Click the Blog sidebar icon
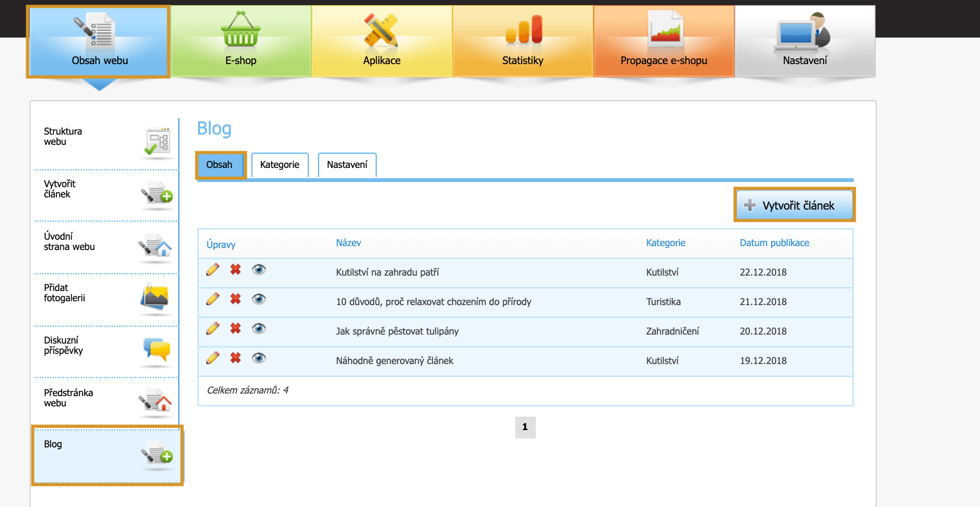The width and height of the screenshot is (980, 507). [x=157, y=455]
